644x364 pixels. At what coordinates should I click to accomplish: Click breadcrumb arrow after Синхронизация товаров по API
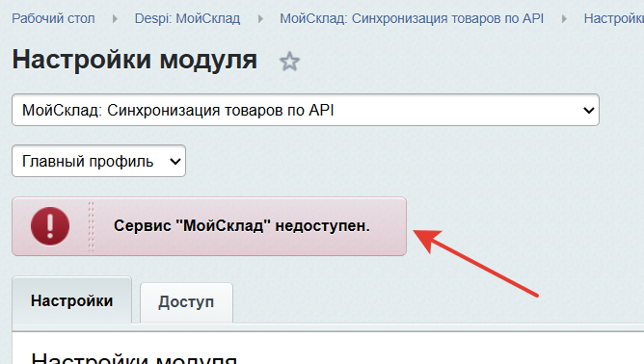coord(564,19)
